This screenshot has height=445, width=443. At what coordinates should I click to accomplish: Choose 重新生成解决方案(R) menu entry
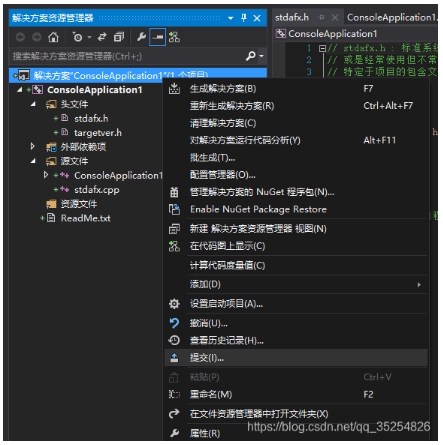[x=296, y=106]
